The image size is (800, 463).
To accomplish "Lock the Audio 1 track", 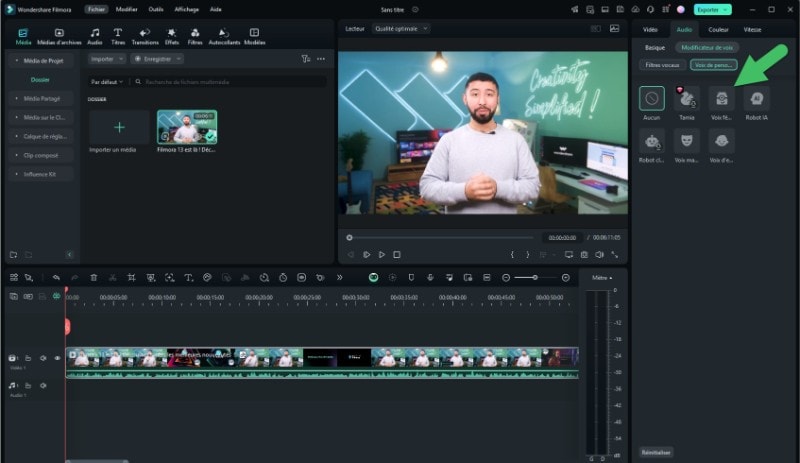I will tap(28, 386).
